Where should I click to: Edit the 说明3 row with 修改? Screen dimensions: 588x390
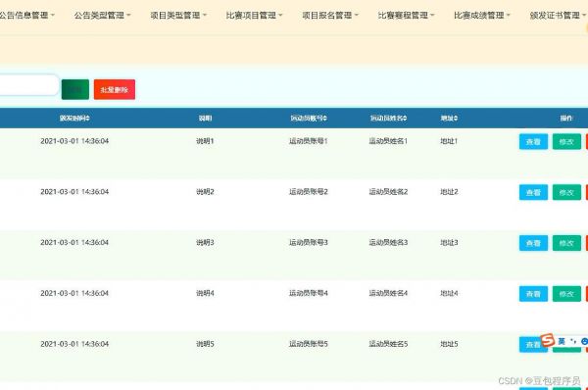click(x=566, y=243)
